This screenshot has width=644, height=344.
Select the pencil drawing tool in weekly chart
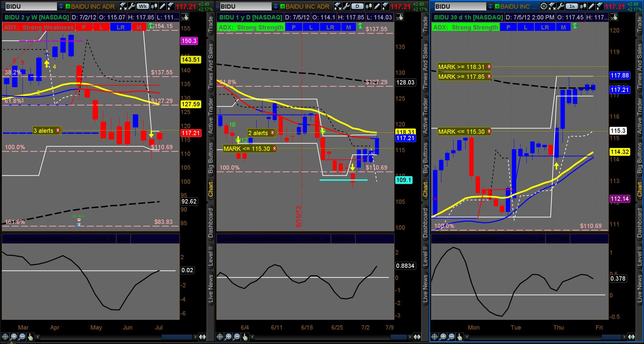tap(162, 6)
